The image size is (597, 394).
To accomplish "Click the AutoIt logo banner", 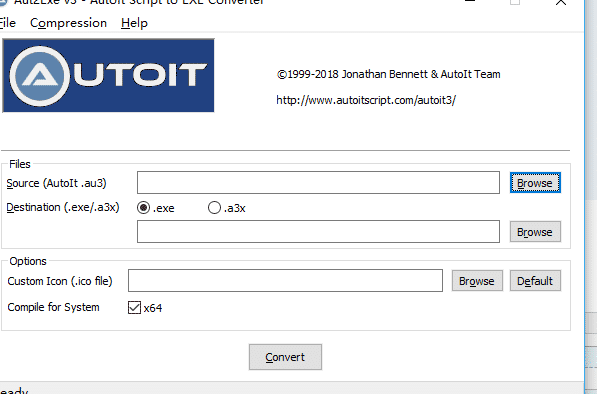I will [109, 75].
